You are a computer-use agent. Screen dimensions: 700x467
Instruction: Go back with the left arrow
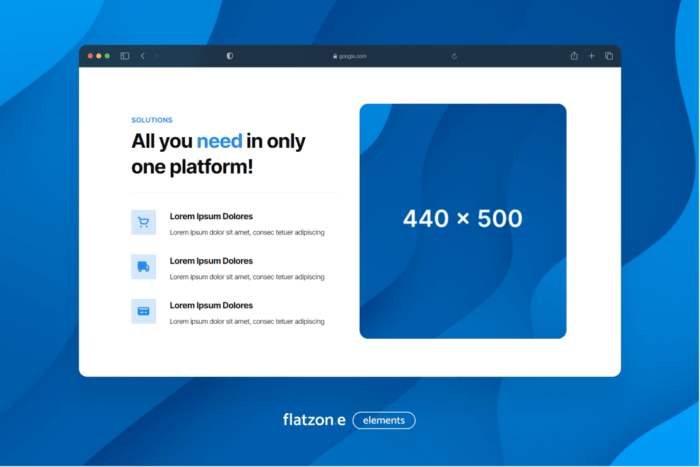[x=143, y=56]
